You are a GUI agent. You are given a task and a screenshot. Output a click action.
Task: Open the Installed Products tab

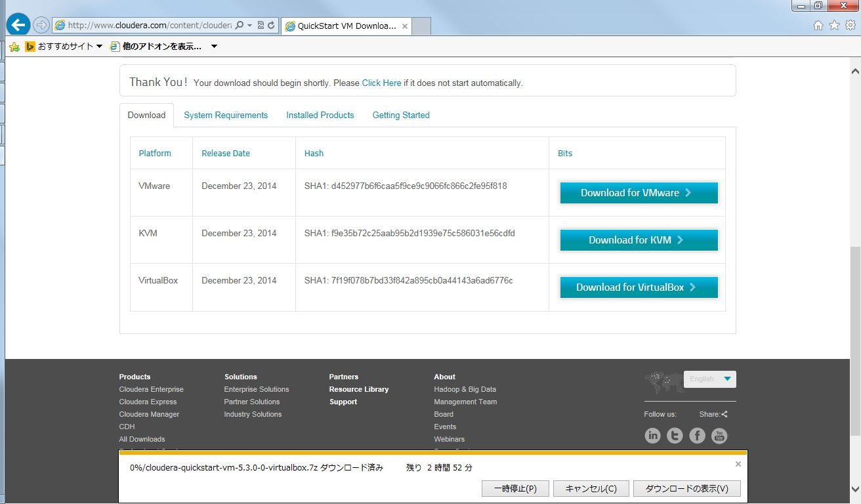click(x=320, y=115)
